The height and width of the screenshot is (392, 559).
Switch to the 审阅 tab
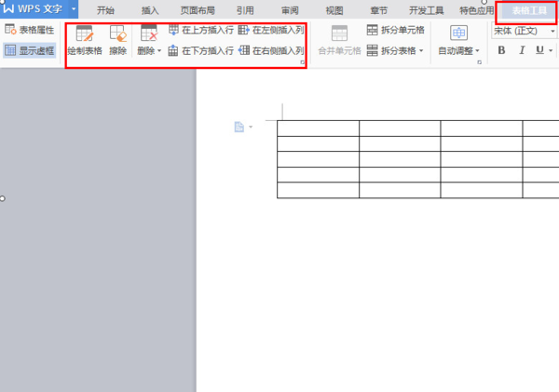(x=290, y=10)
